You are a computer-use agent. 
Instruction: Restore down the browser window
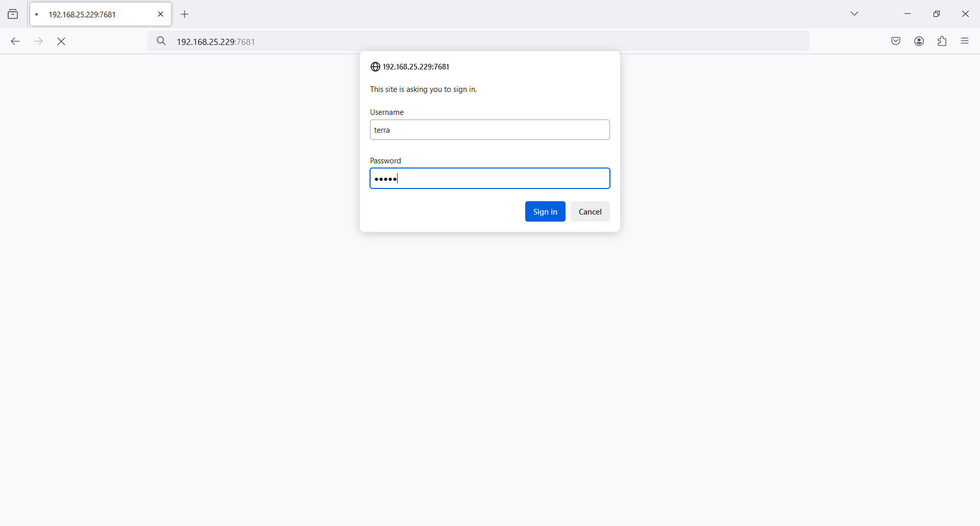pyautogui.click(x=937, y=14)
